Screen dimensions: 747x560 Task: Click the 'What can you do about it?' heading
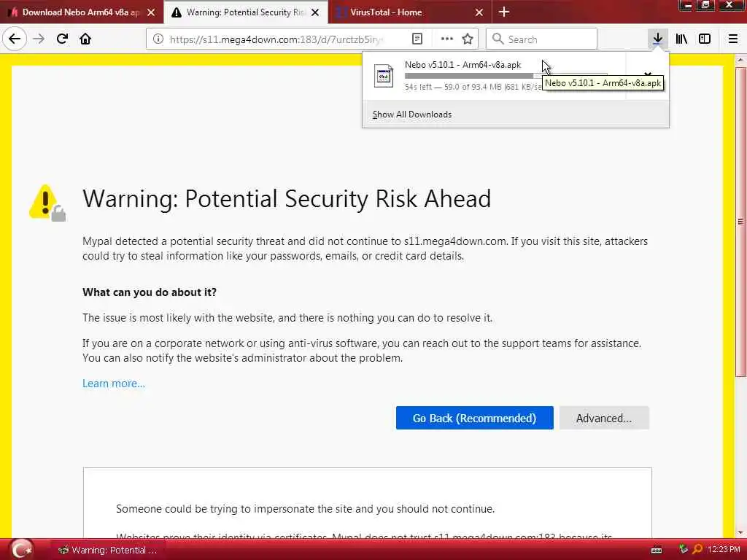[x=150, y=292]
